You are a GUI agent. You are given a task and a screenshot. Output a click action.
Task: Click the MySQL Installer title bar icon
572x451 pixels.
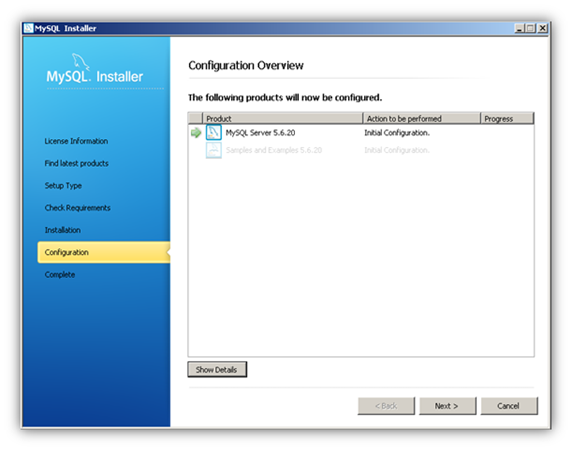tap(28, 28)
